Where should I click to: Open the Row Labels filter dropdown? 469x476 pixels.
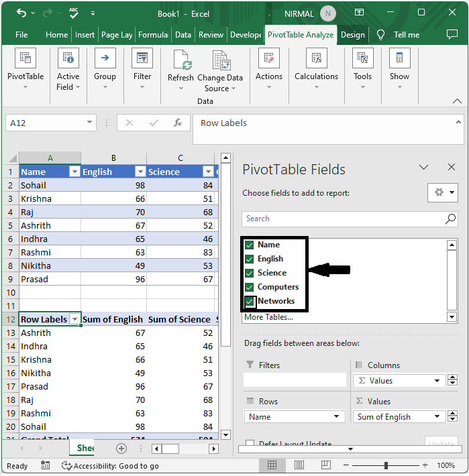(x=74, y=319)
